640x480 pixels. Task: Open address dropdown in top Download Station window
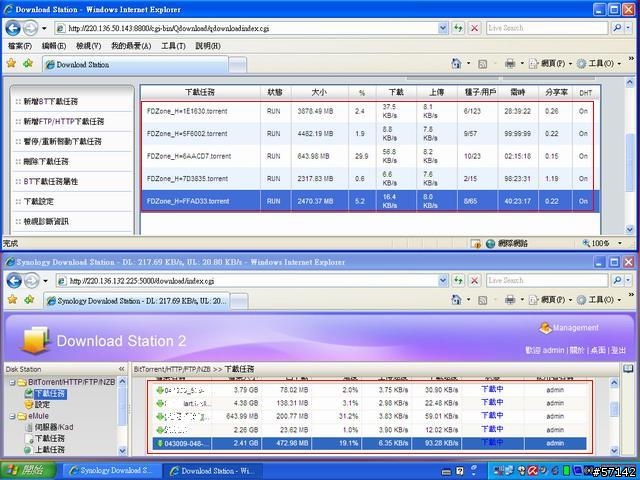(442, 28)
